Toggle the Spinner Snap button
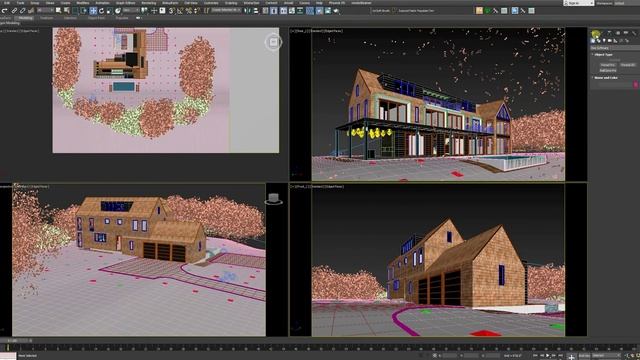 point(196,11)
